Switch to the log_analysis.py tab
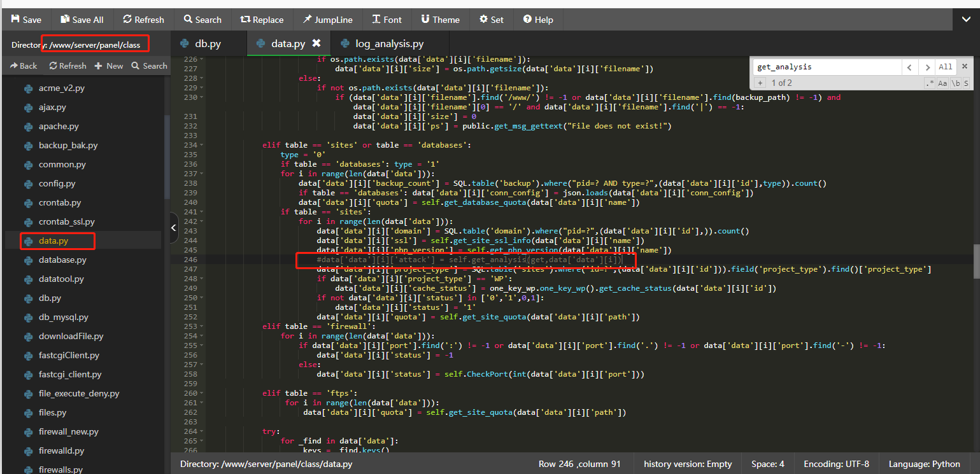Image resolution: width=980 pixels, height=474 pixels. [389, 44]
